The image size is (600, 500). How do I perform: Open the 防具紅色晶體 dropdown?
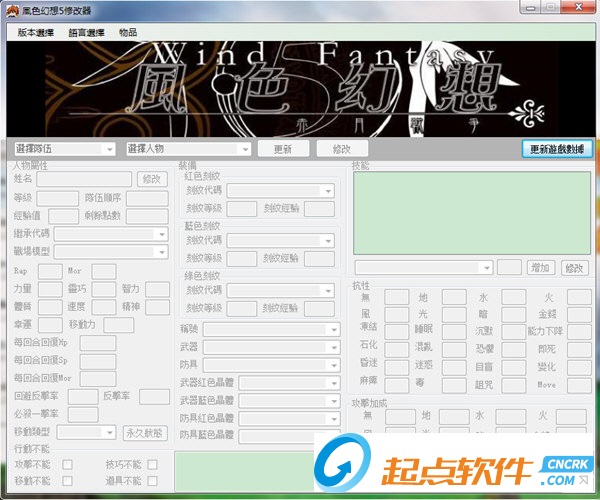pos(289,419)
